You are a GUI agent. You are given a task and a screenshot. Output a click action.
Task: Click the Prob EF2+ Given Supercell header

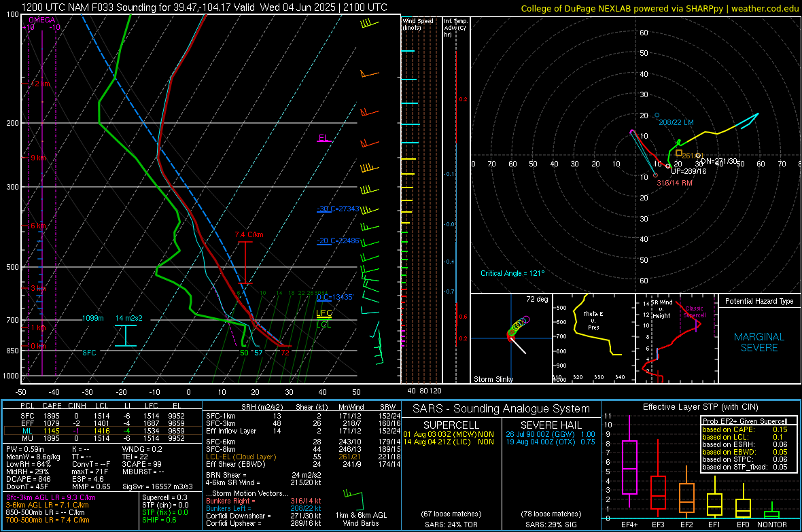click(x=745, y=421)
